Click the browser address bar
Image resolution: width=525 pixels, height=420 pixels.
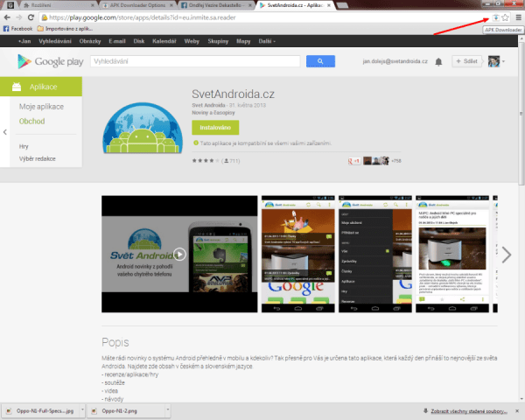(264, 17)
